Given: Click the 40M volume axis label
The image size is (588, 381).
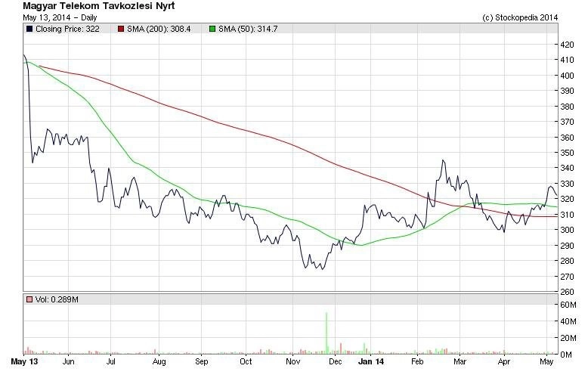Looking at the screenshot, I should (x=568, y=321).
